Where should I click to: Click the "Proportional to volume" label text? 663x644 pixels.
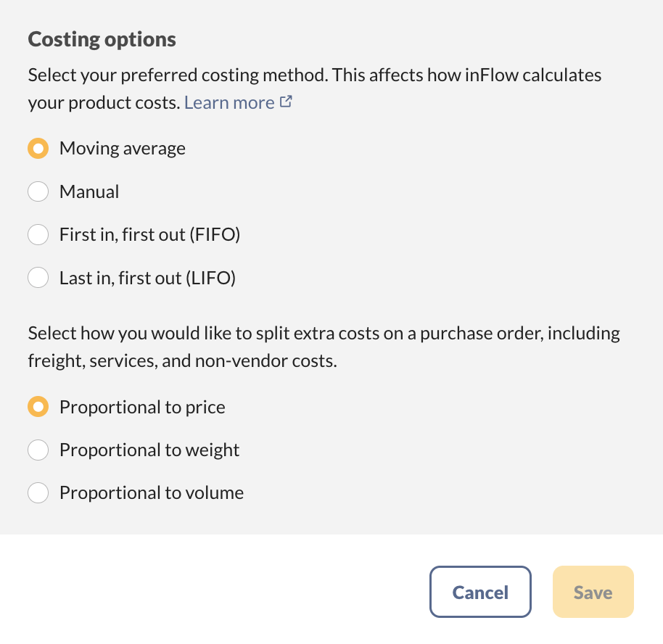tap(152, 493)
